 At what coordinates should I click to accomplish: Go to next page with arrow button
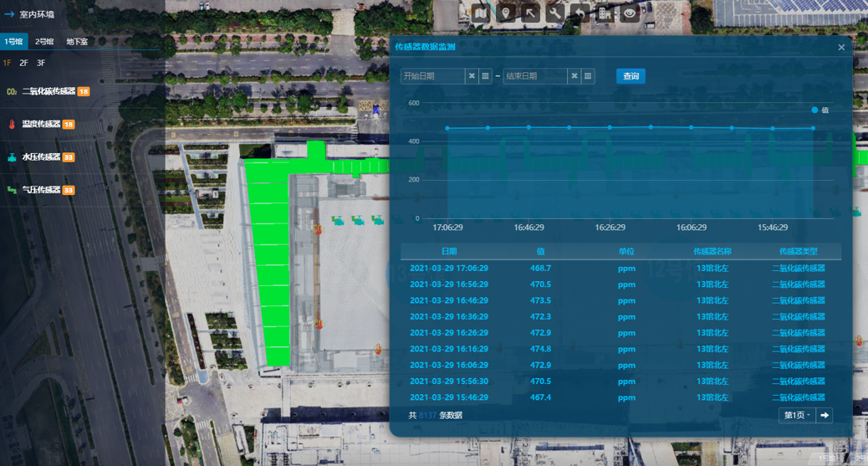click(825, 415)
